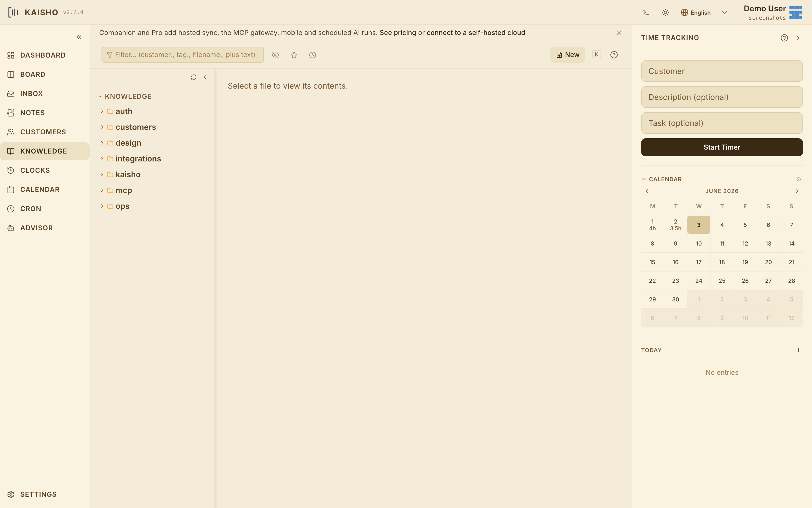Toggle hidden files eye-off icon
The height and width of the screenshot is (508, 812).
pos(275,55)
